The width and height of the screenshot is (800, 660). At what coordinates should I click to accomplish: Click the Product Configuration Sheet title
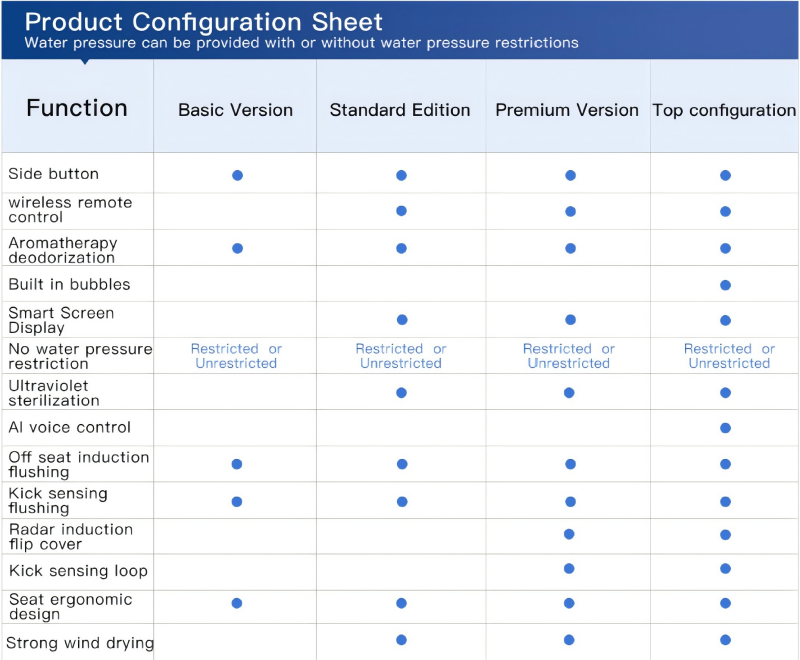[x=204, y=22]
